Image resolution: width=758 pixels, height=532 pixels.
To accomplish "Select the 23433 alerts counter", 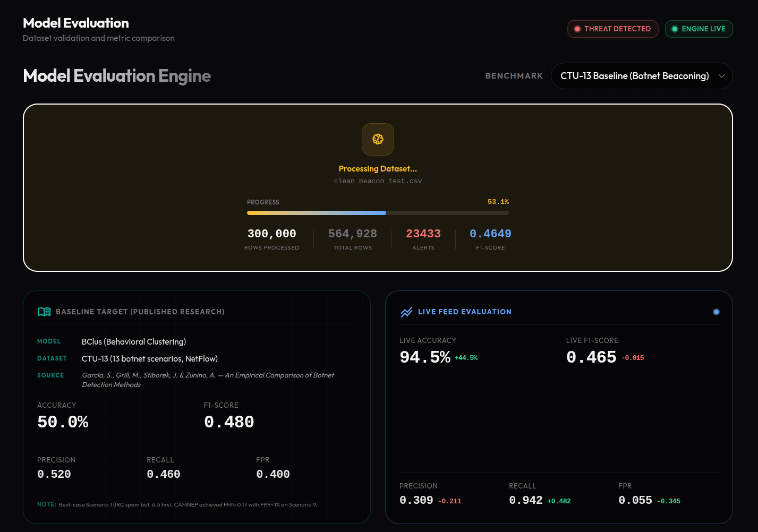I will coord(423,234).
